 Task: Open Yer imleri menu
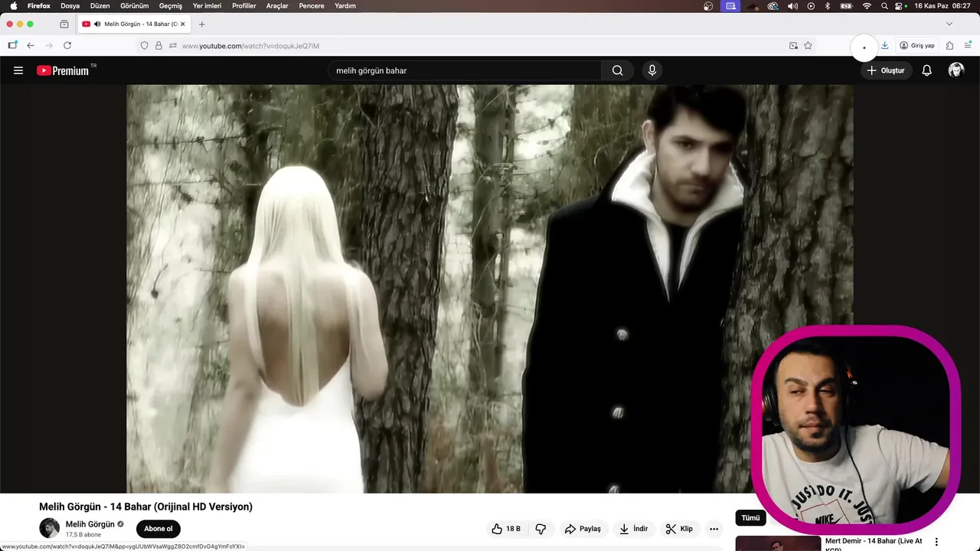point(207,6)
